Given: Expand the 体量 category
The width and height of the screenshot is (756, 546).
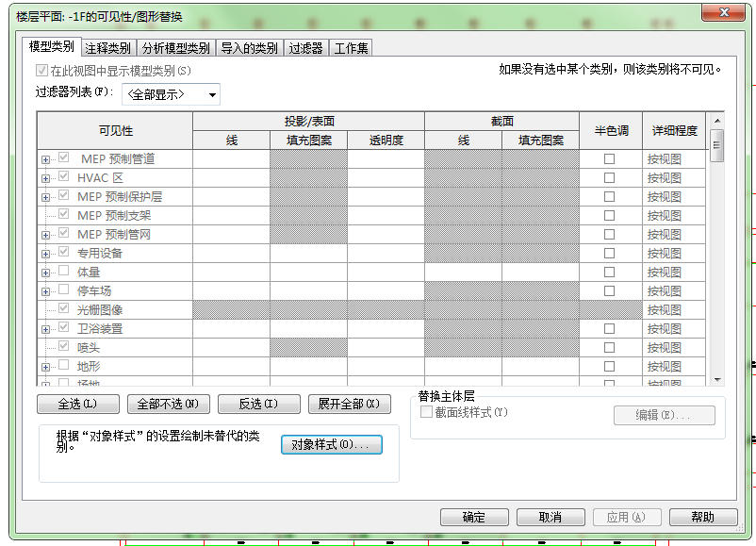Looking at the screenshot, I should (x=45, y=273).
